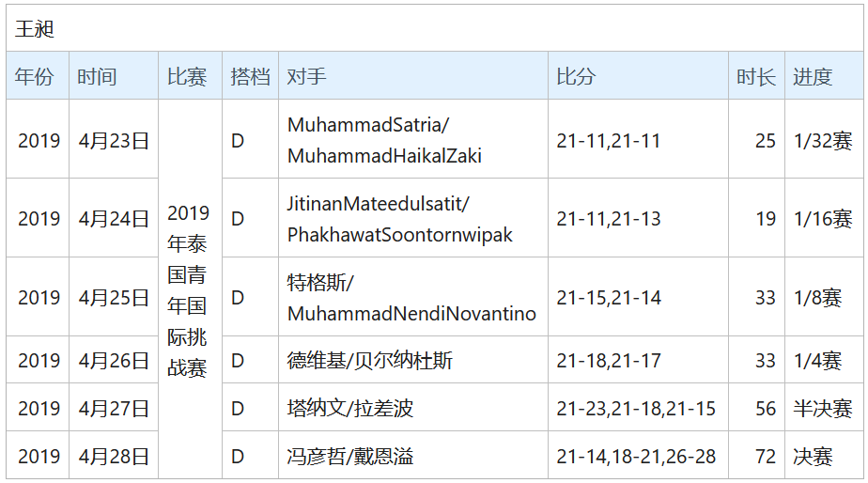
Task: Select the 对手 column header
Action: click(x=307, y=77)
